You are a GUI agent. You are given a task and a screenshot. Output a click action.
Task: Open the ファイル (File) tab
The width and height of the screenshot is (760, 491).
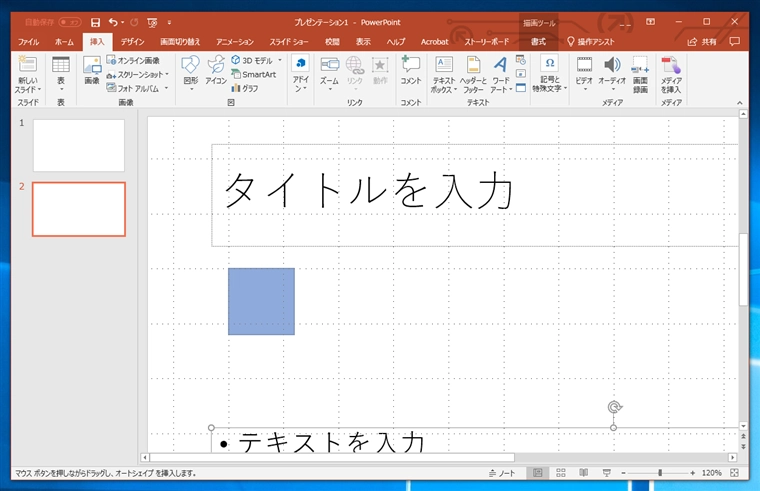(x=29, y=42)
